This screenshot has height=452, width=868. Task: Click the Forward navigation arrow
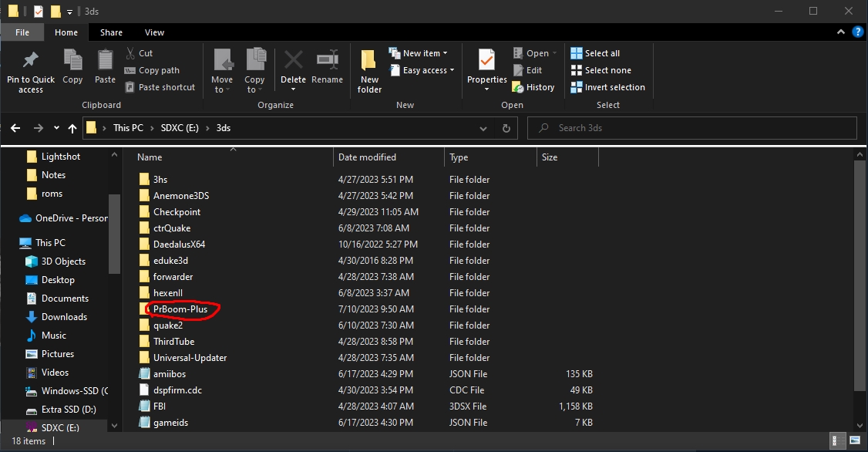point(39,128)
